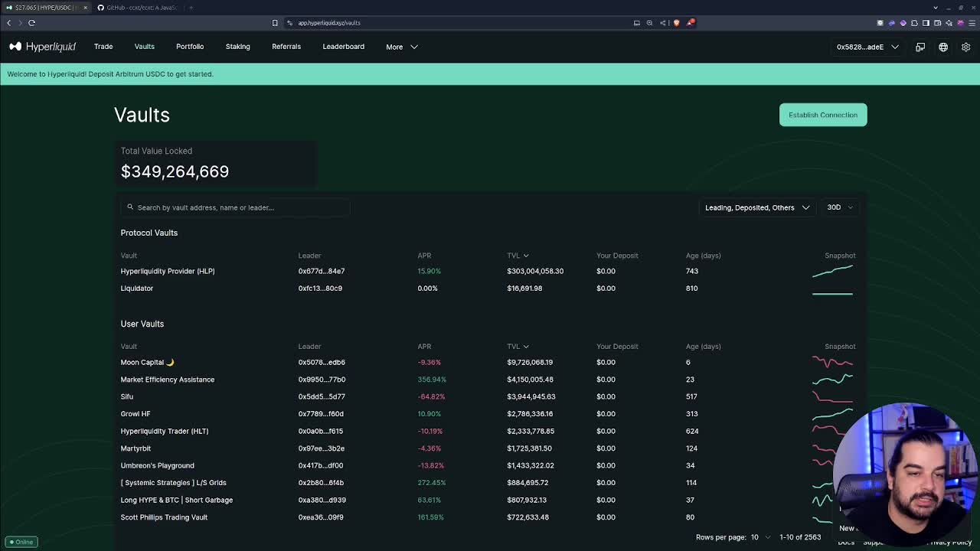Click the magnifying glass in the vault search bar
Viewport: 980px width, 551px height.
pyautogui.click(x=131, y=207)
